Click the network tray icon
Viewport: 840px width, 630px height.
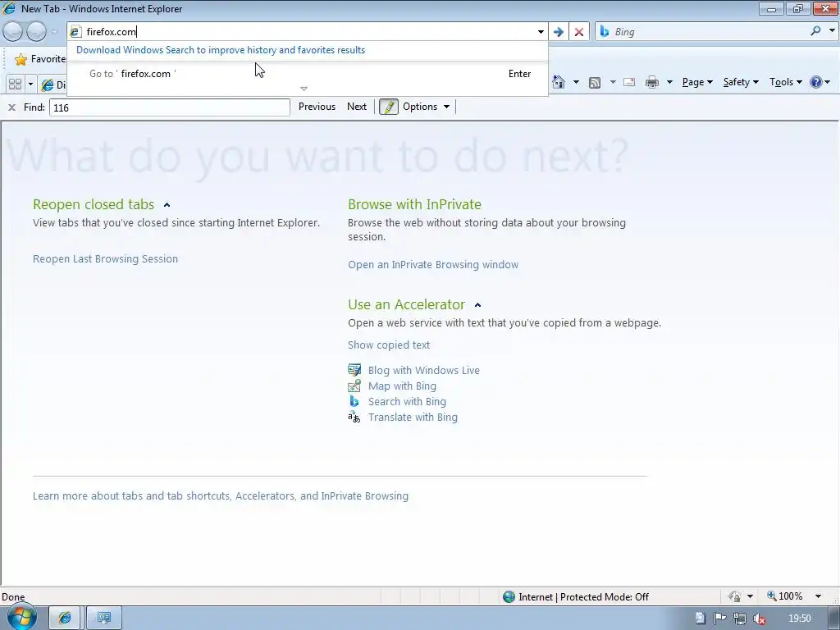[740, 619]
